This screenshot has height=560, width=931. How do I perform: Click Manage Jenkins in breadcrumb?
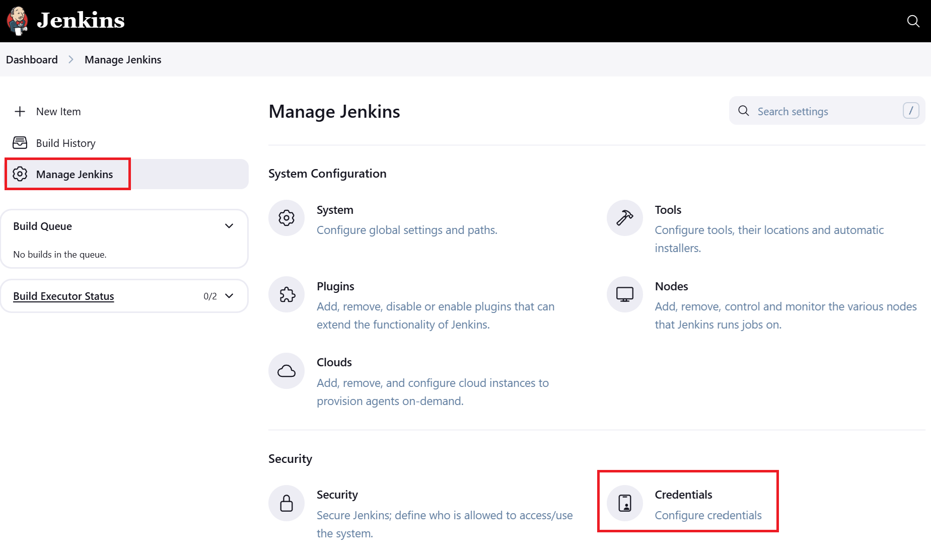pyautogui.click(x=123, y=60)
